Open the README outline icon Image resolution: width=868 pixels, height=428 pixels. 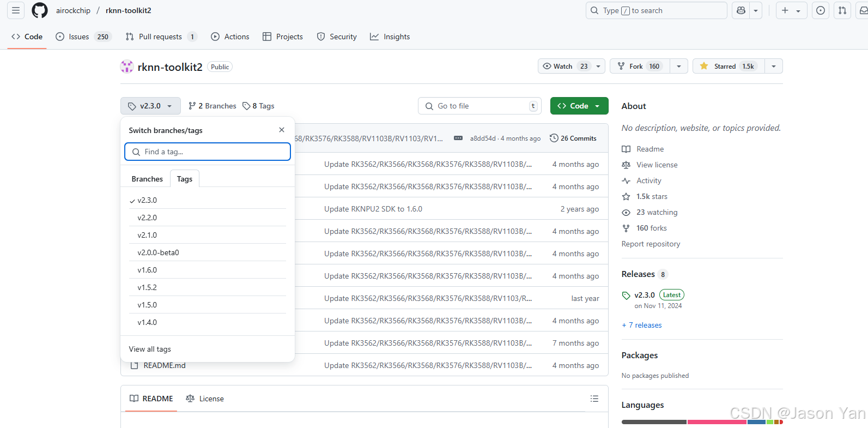click(594, 399)
